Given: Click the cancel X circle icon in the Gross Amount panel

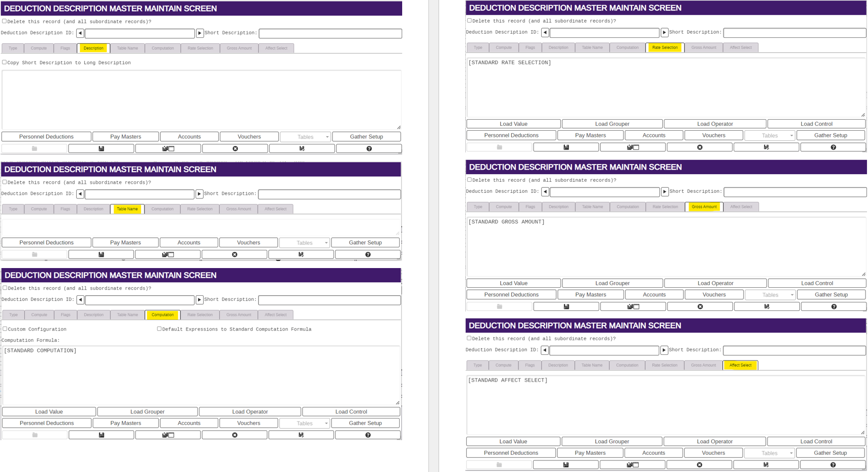Looking at the screenshot, I should 700,306.
